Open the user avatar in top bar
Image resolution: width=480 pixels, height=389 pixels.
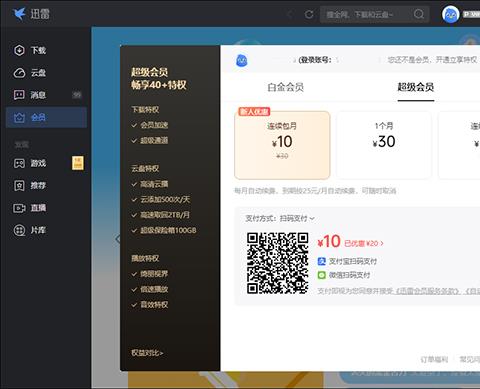450,14
